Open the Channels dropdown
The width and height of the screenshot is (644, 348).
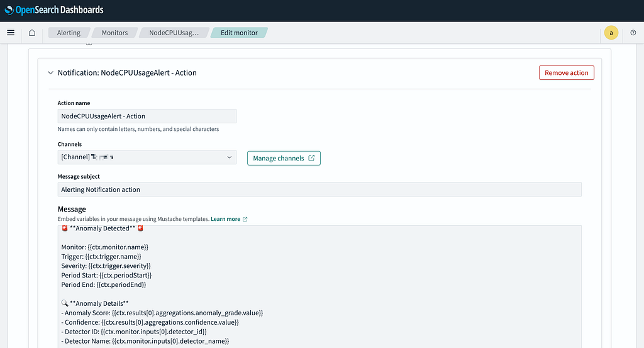pyautogui.click(x=147, y=157)
